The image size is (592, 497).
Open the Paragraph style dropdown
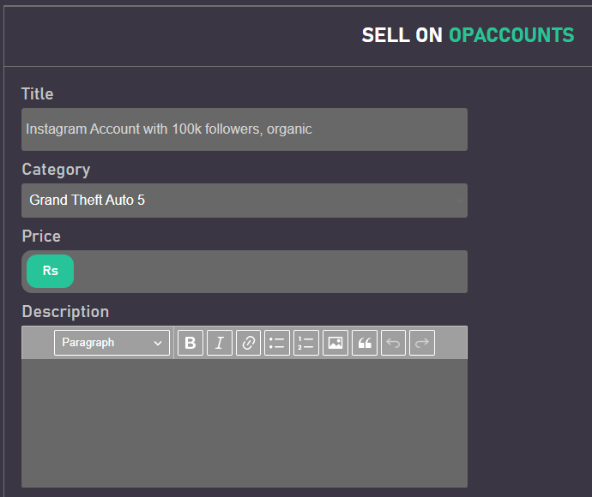pyautogui.click(x=112, y=343)
